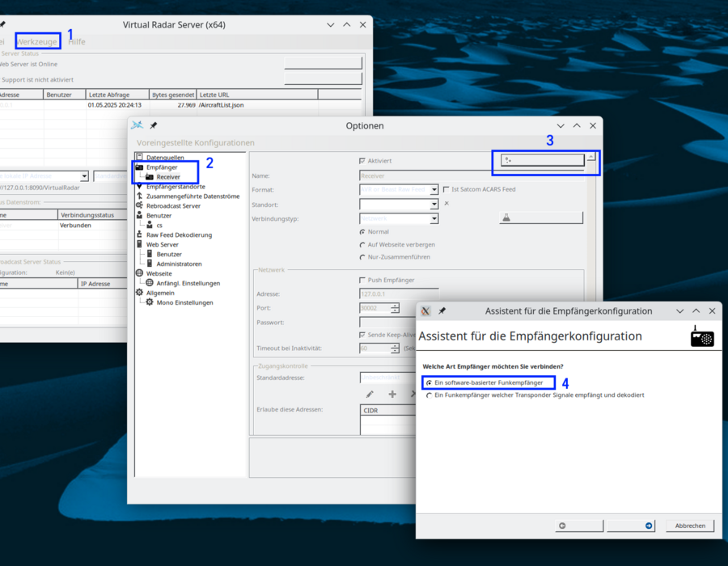Viewport: 728px width, 566px height.
Task: Select Web Server in the options tree
Action: (x=163, y=245)
